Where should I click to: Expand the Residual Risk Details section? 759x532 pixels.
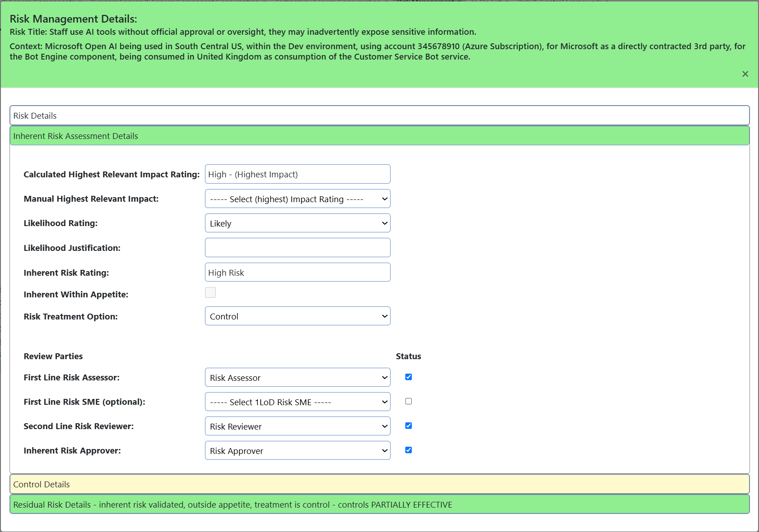click(x=379, y=504)
